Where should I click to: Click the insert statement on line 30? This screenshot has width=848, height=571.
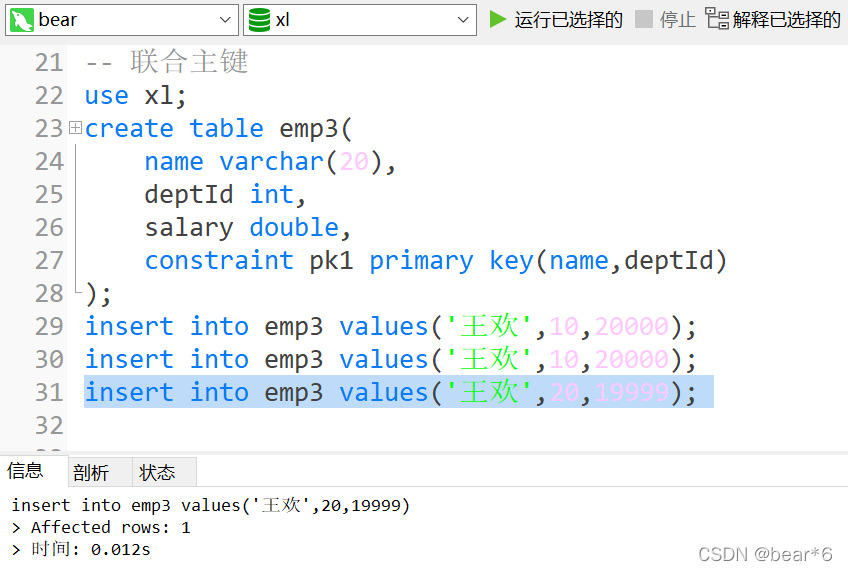[x=391, y=360]
